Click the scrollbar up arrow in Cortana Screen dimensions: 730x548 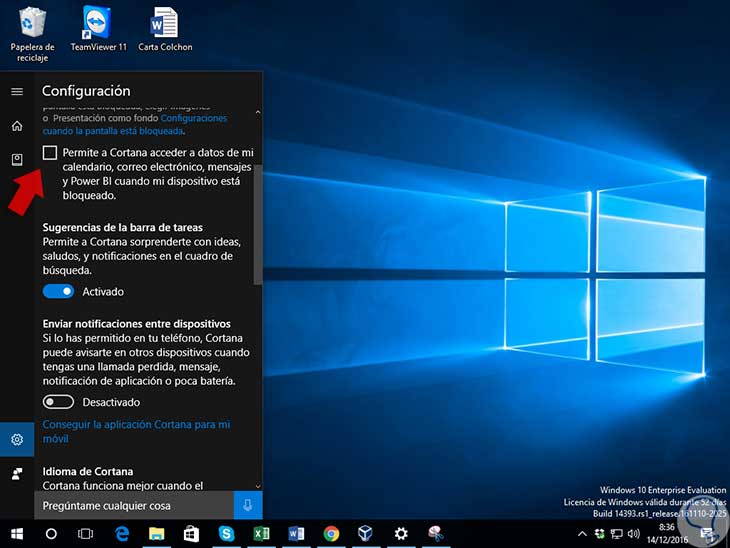coord(258,112)
